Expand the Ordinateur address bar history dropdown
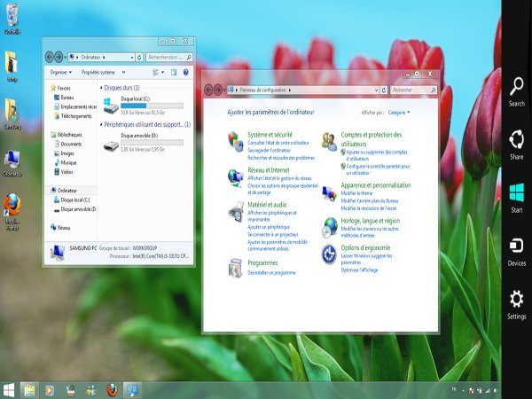This screenshot has height=399, width=532. point(132,58)
